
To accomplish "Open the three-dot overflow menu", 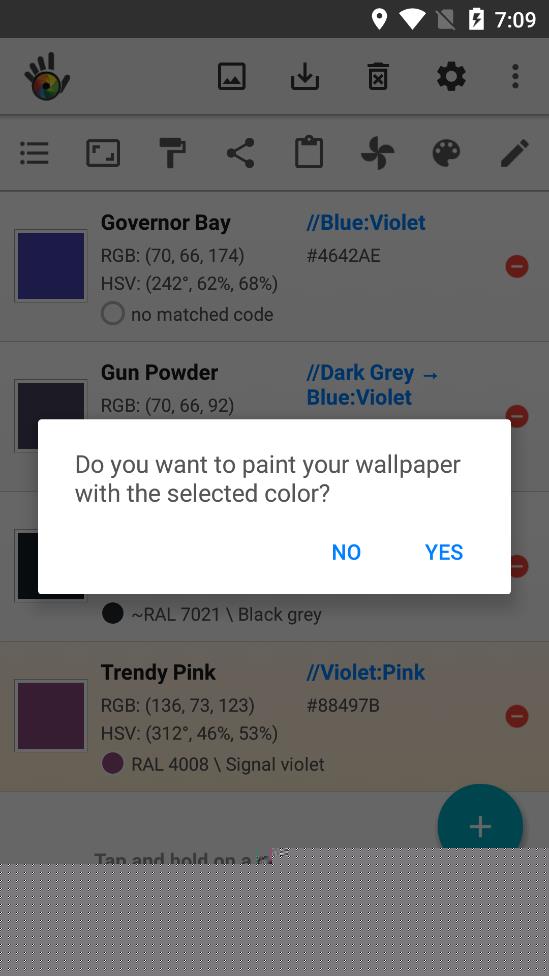I will (x=515, y=77).
